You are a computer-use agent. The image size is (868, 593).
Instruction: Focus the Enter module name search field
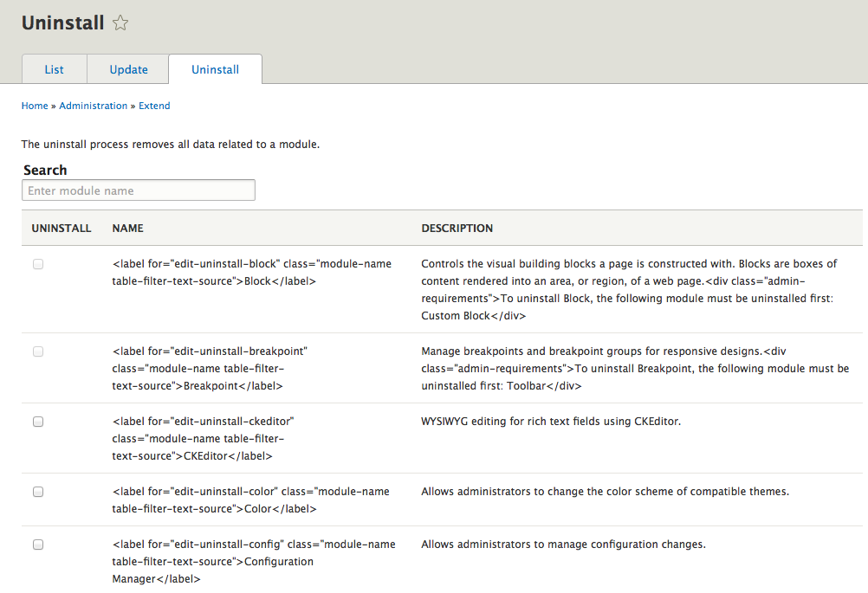click(139, 190)
